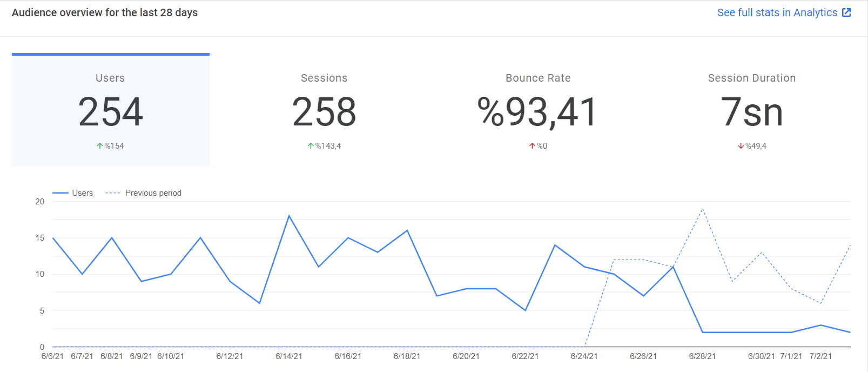Click the Users legend entry in chart
The image size is (868, 372).
coord(72,193)
